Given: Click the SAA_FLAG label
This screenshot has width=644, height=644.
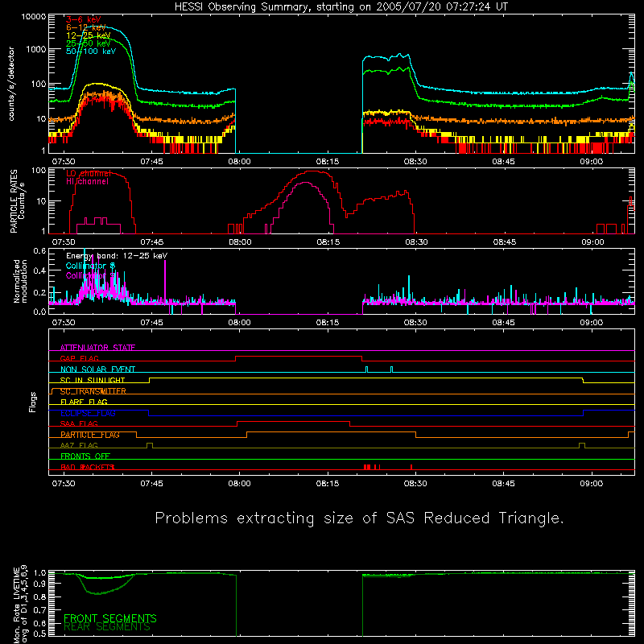Looking at the screenshot, I should click(x=79, y=423).
